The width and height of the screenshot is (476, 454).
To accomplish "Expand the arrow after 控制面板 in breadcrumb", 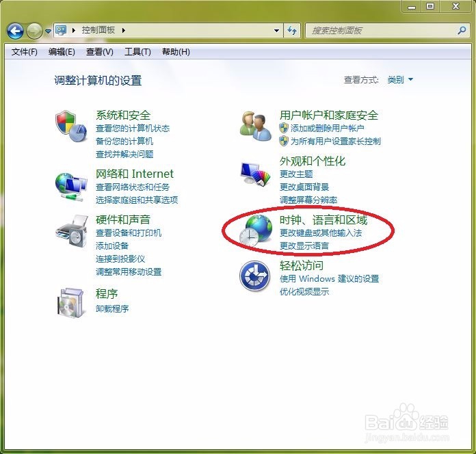I will pyautogui.click(x=124, y=30).
